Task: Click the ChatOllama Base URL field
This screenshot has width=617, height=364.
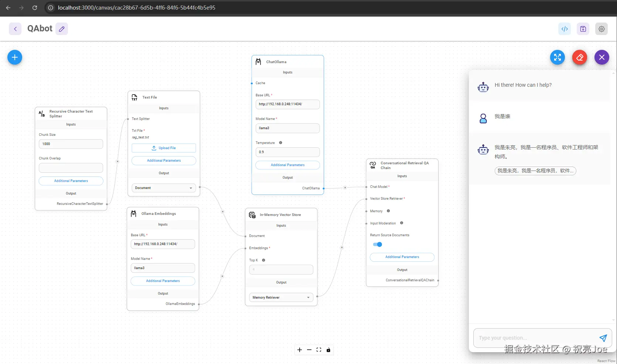Action: tap(287, 104)
